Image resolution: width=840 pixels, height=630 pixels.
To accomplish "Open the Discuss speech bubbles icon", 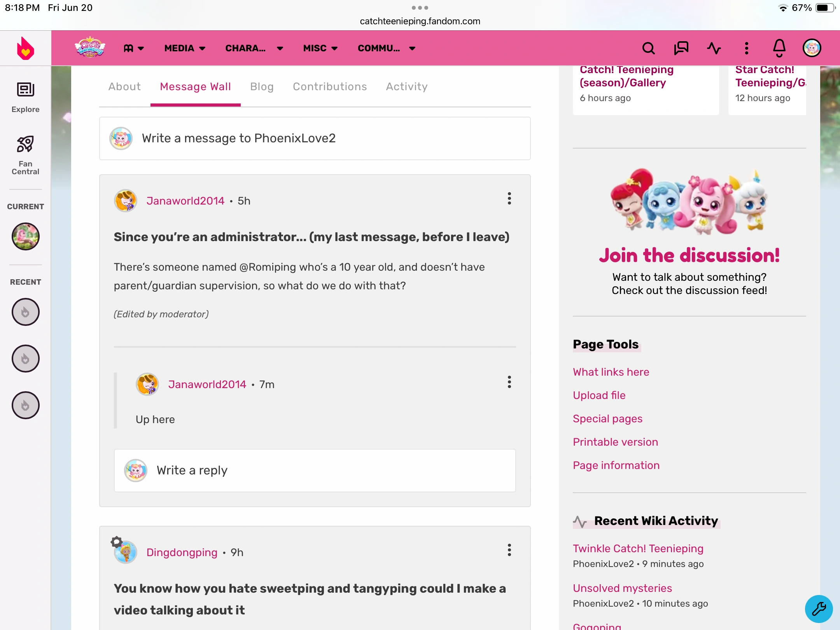I will click(681, 48).
